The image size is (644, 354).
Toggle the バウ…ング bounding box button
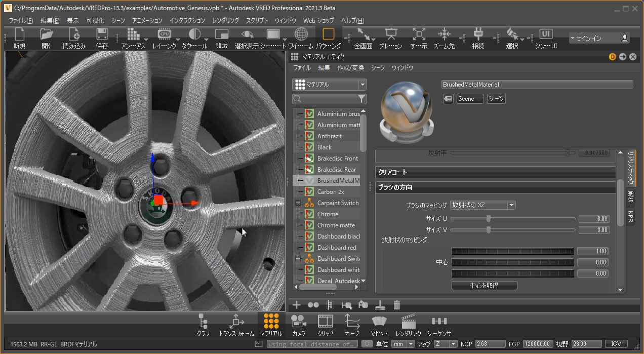point(329,35)
